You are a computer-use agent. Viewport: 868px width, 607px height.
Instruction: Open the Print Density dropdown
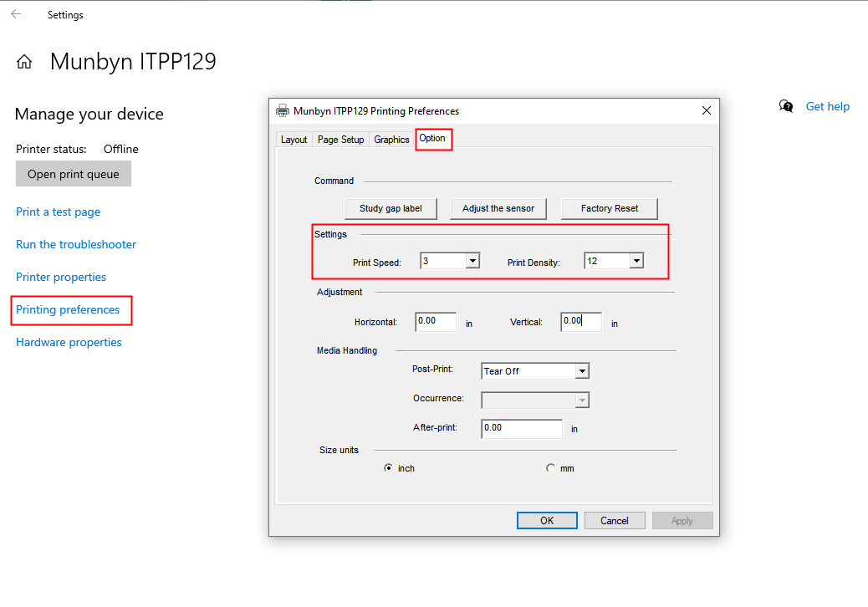[x=636, y=260]
